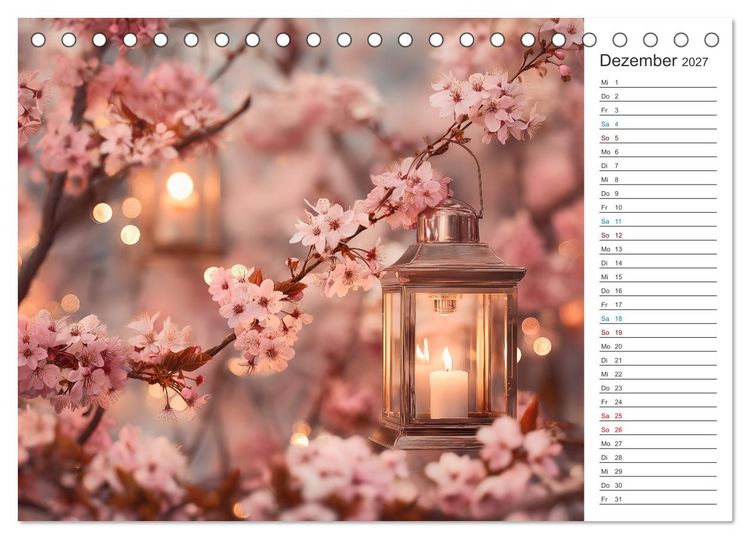This screenshot has height=539, width=750.
Task: Select the Di 28 date row
Action: pyautogui.click(x=658, y=457)
